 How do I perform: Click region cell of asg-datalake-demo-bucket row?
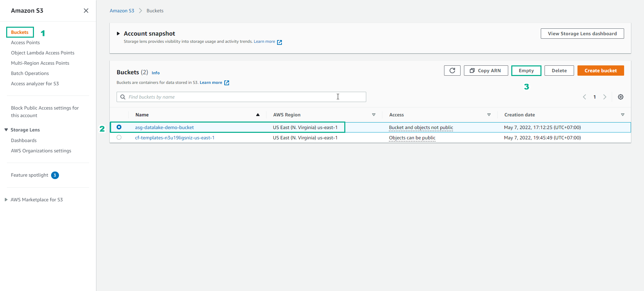(305, 127)
